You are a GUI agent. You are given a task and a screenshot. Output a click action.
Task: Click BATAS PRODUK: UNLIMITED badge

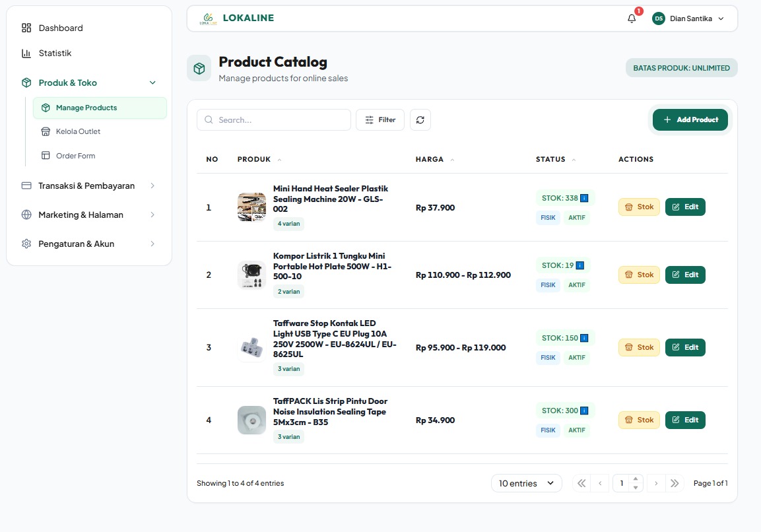(681, 68)
